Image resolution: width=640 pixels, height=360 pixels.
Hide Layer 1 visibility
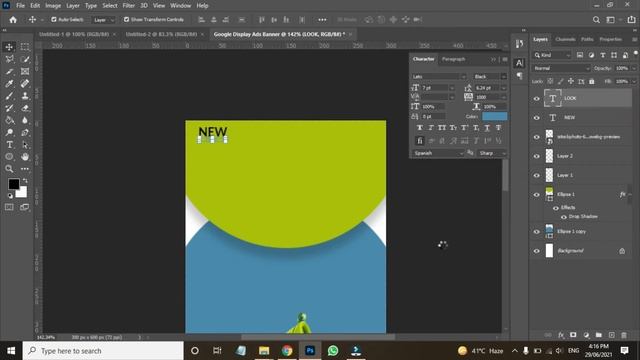point(537,175)
